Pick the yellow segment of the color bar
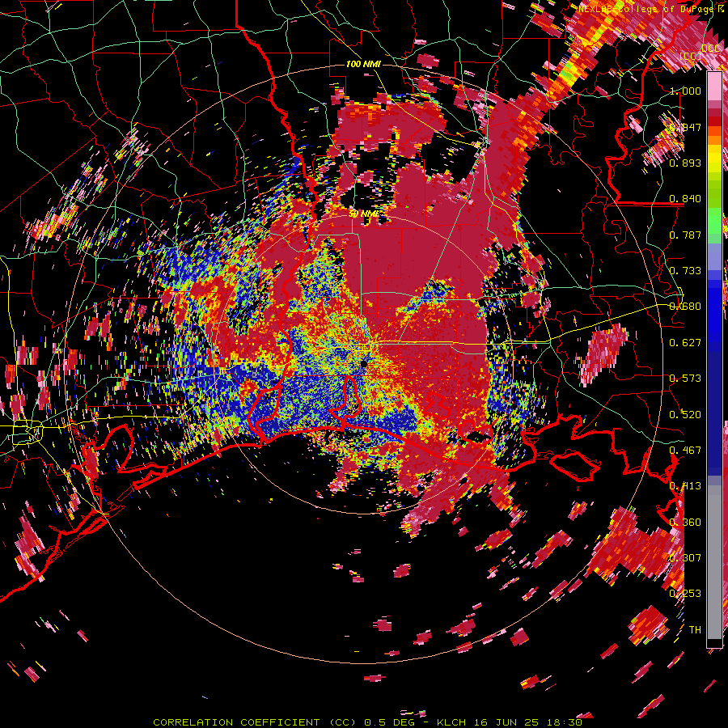Viewport: 728px width, 728px height. coord(714,159)
